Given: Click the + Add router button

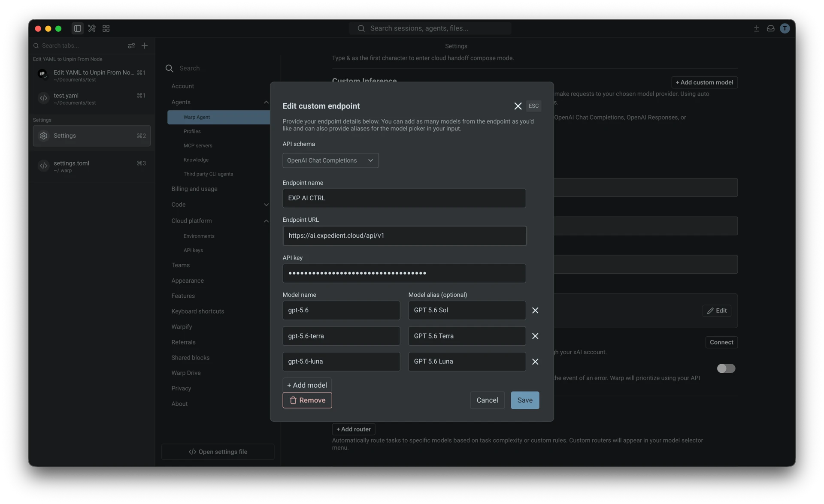Looking at the screenshot, I should pos(353,429).
